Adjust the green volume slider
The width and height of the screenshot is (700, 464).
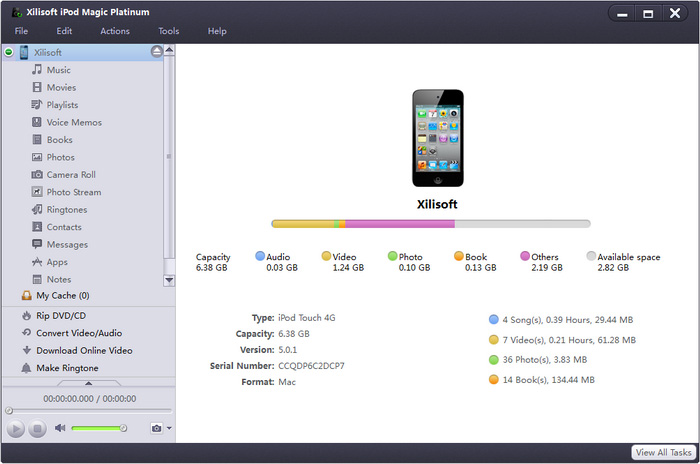tap(99, 428)
